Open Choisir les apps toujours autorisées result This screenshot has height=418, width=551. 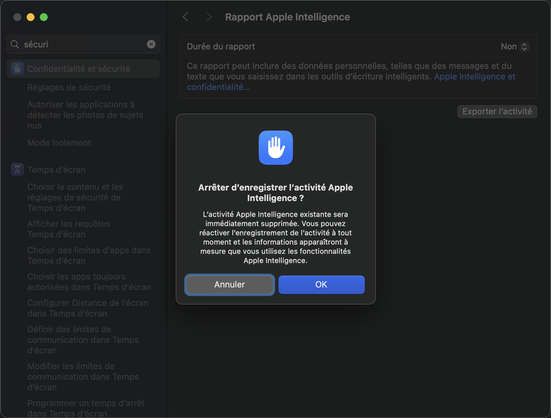[x=89, y=282]
